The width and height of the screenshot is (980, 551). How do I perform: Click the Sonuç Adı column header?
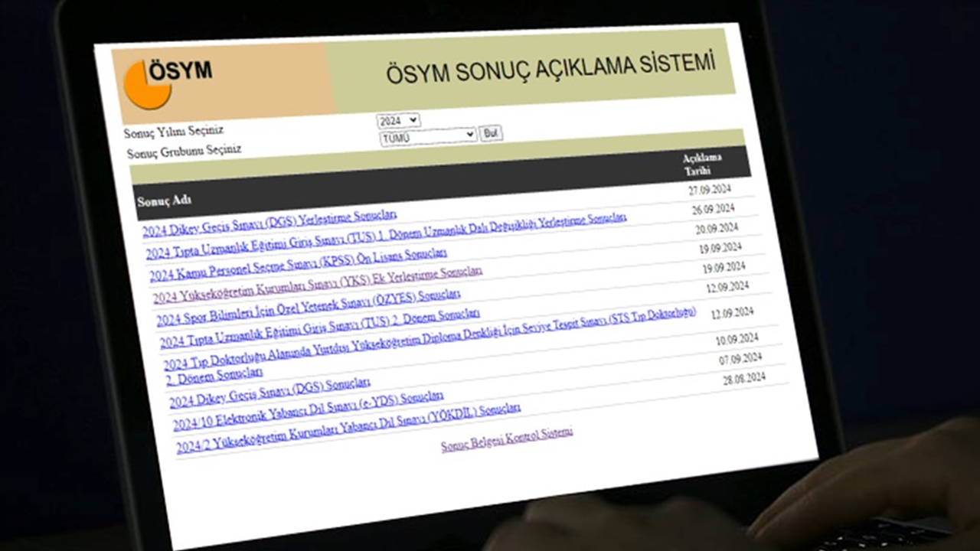tap(164, 201)
